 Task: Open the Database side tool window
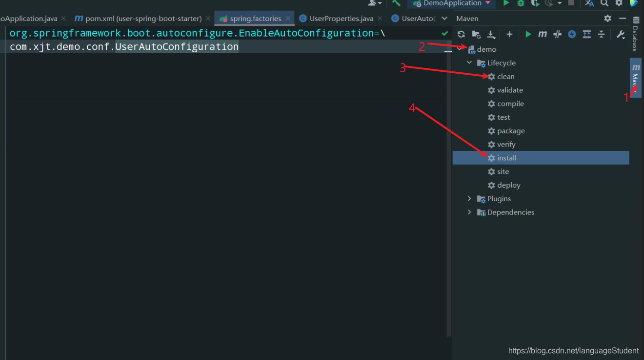[635, 34]
